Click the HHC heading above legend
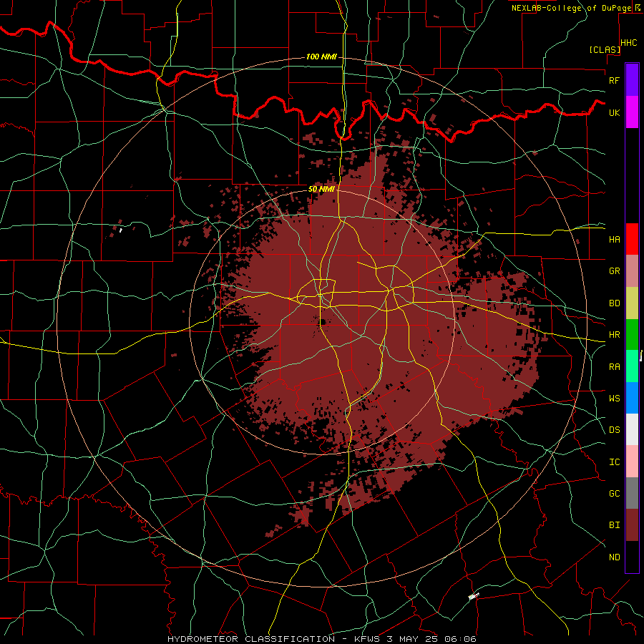This screenshot has height=644, width=644. 629,43
